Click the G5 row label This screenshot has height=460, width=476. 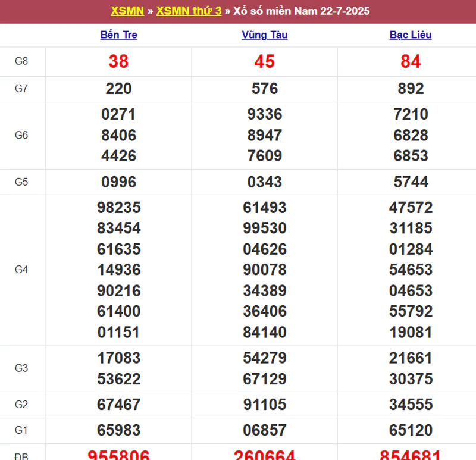[x=21, y=182]
